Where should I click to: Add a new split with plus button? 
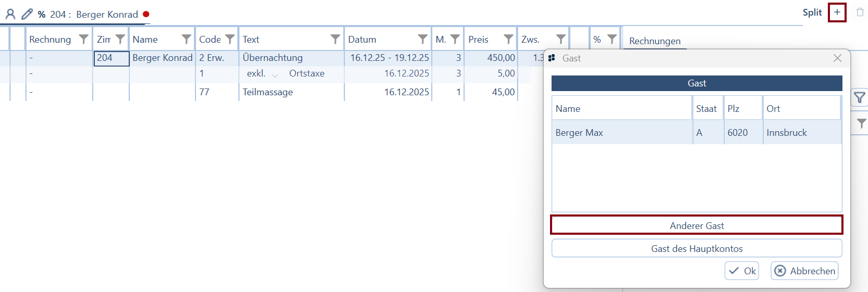coord(837,12)
